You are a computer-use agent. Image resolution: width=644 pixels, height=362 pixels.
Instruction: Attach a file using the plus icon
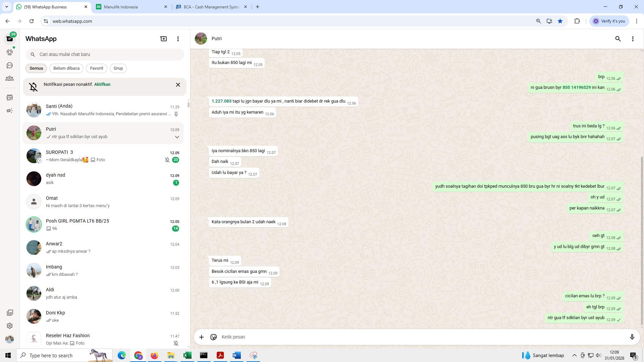[201, 337]
